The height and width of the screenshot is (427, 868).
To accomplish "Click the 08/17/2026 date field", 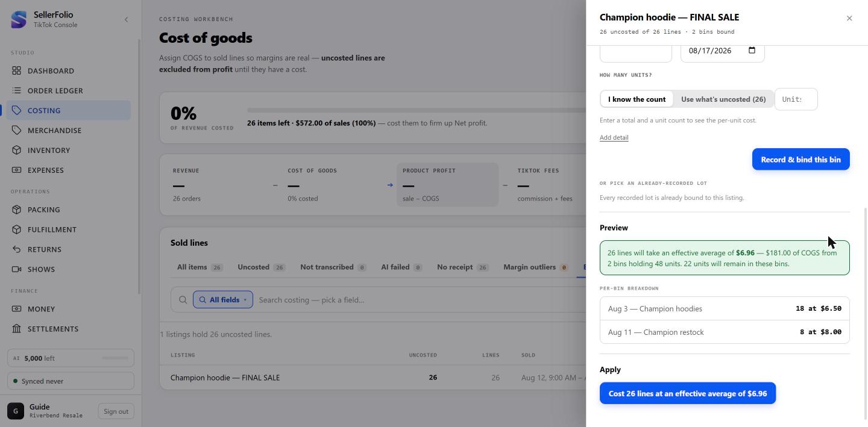I will 722,51.
